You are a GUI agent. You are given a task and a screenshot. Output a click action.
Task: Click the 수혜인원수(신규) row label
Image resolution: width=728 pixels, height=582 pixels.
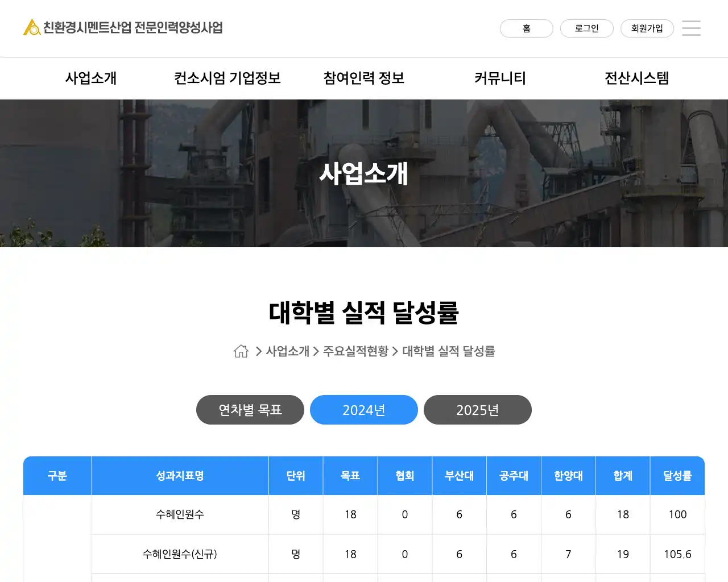pyautogui.click(x=180, y=554)
